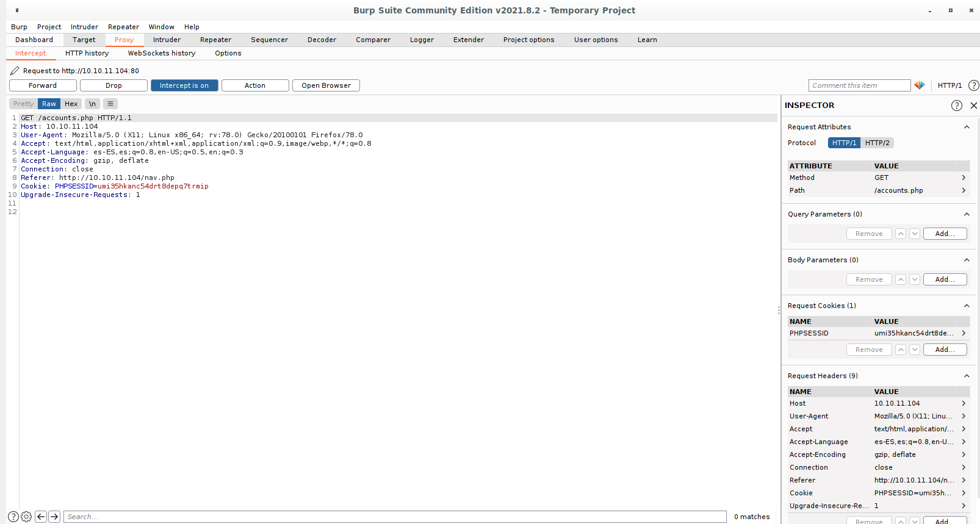The height and width of the screenshot is (524, 980).
Task: Click Add in Query Parameters
Action: pos(945,234)
